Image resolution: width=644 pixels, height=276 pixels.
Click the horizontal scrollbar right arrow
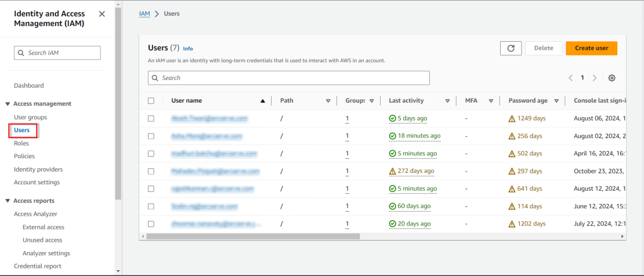[x=622, y=236]
